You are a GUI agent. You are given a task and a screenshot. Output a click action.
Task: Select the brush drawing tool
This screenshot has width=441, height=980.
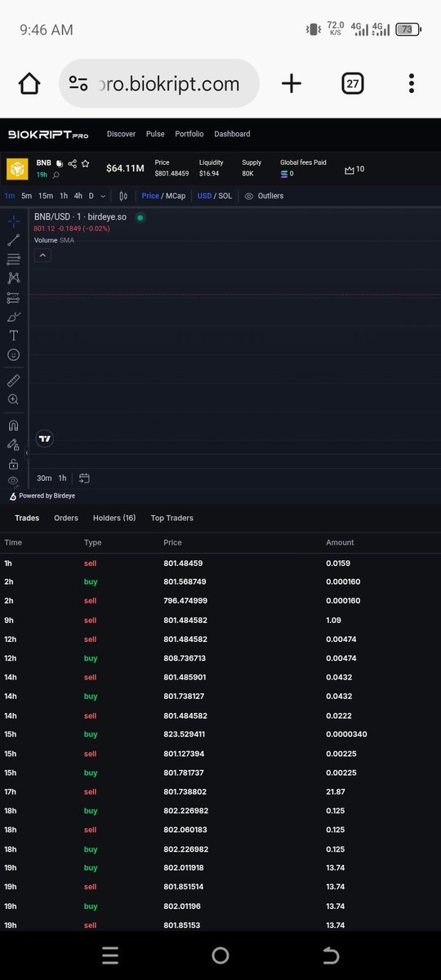click(13, 316)
